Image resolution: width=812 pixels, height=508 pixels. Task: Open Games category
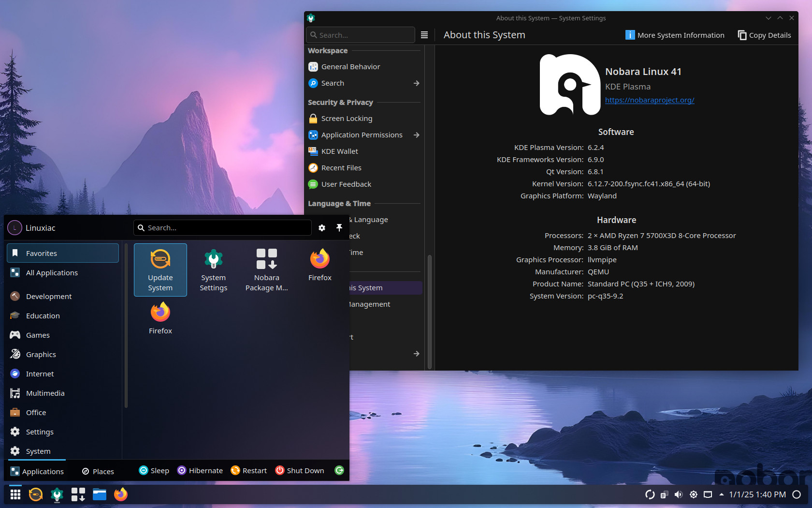63,335
